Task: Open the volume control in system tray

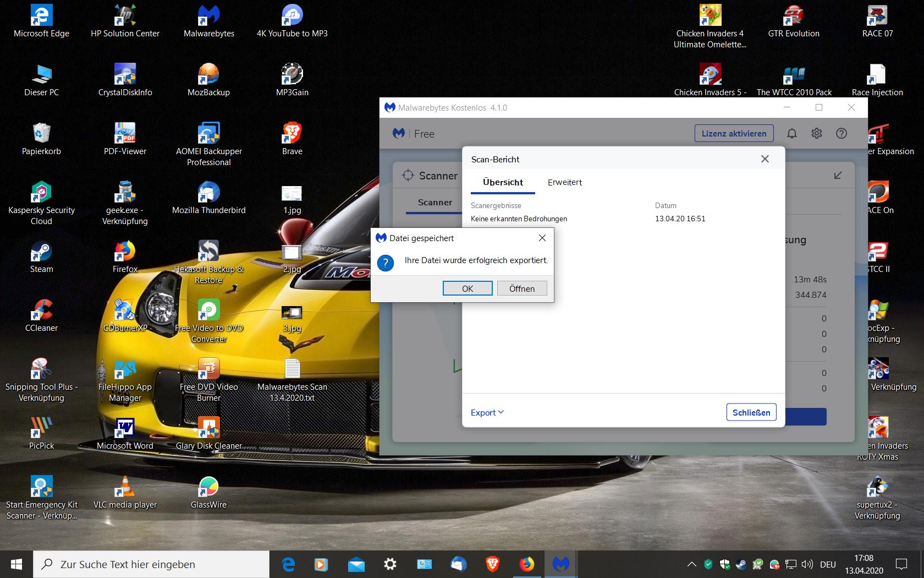Action: coord(807,564)
